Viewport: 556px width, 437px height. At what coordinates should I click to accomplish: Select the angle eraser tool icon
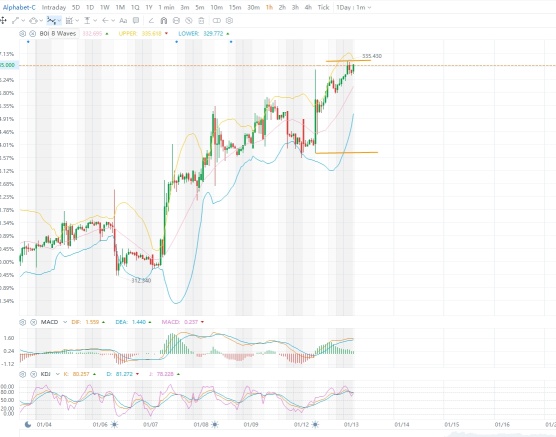(x=151, y=21)
